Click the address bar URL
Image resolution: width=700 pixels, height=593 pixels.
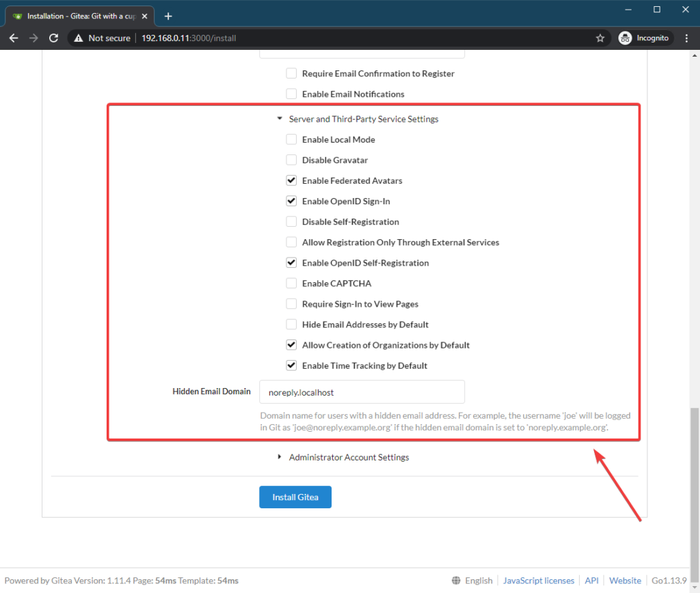tap(189, 38)
